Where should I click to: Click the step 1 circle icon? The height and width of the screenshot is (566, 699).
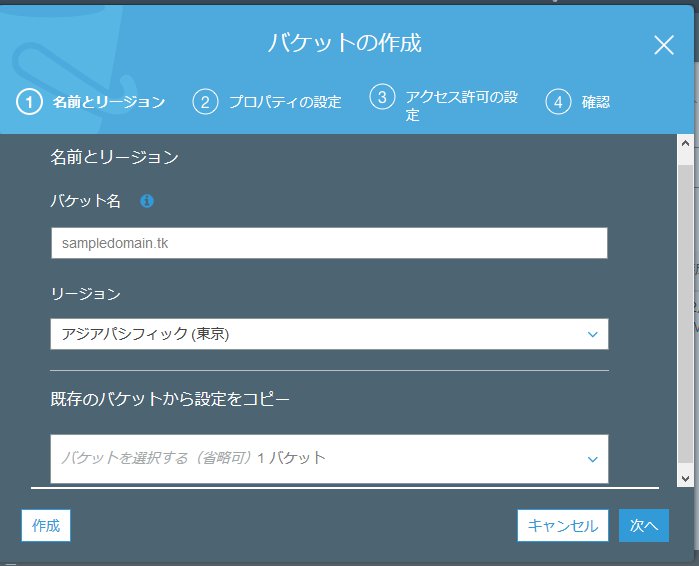point(30,102)
